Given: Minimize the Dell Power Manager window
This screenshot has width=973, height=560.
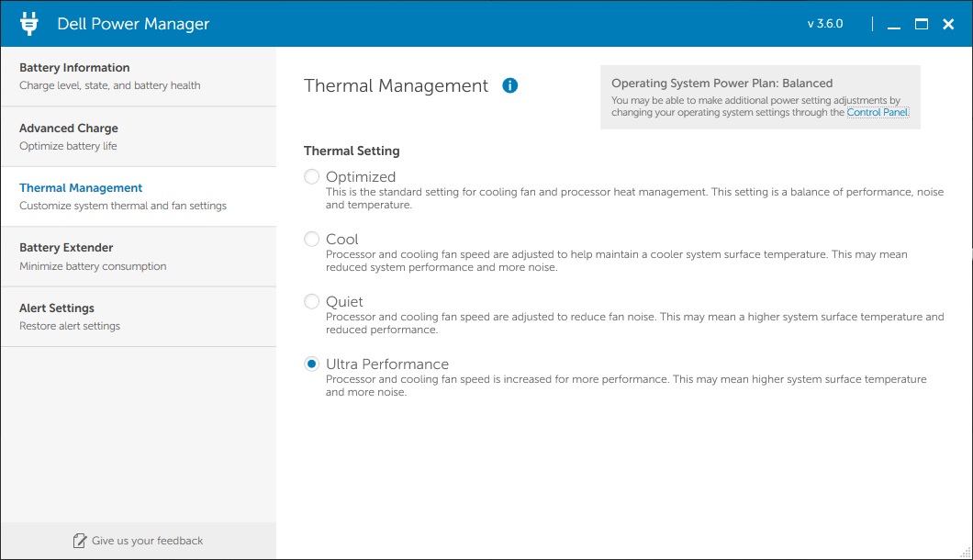Looking at the screenshot, I should [893, 24].
